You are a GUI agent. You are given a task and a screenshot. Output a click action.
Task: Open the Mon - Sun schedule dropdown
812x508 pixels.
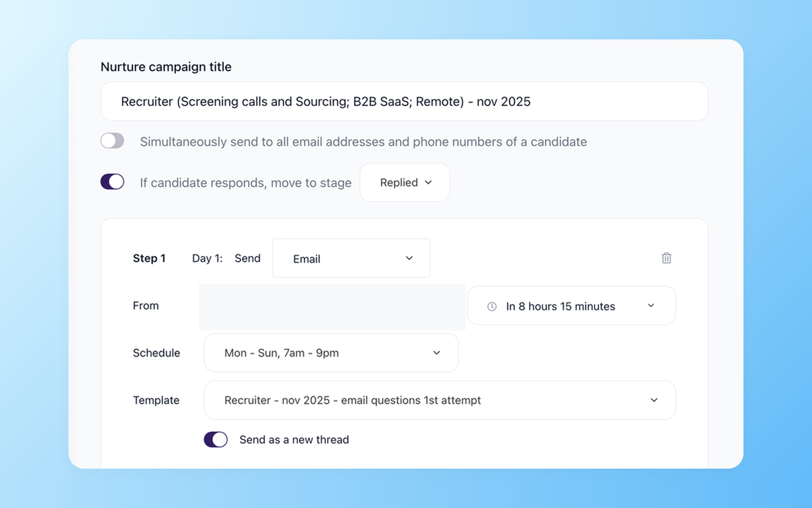(x=331, y=353)
